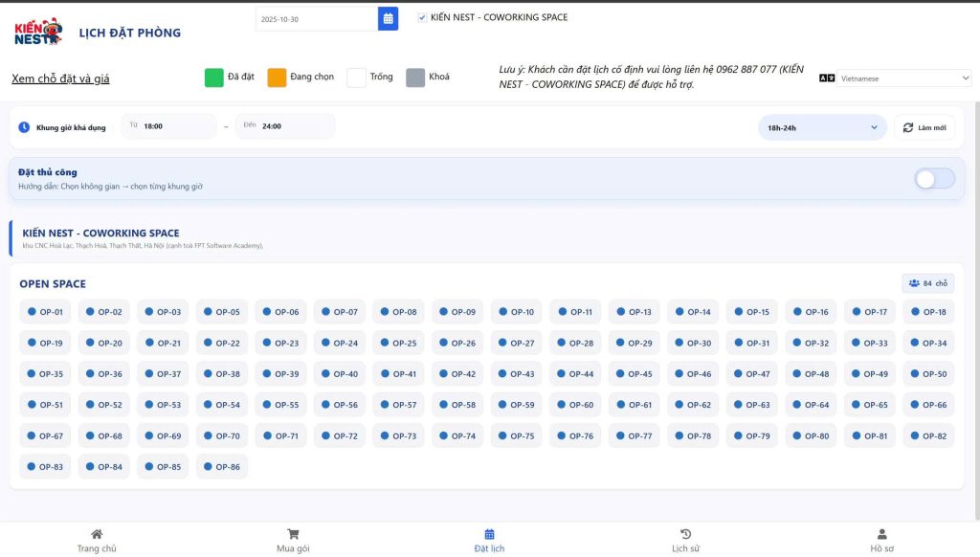Screen dimensions: 980x557
Task: Click the translate language icon
Action: 826,78
